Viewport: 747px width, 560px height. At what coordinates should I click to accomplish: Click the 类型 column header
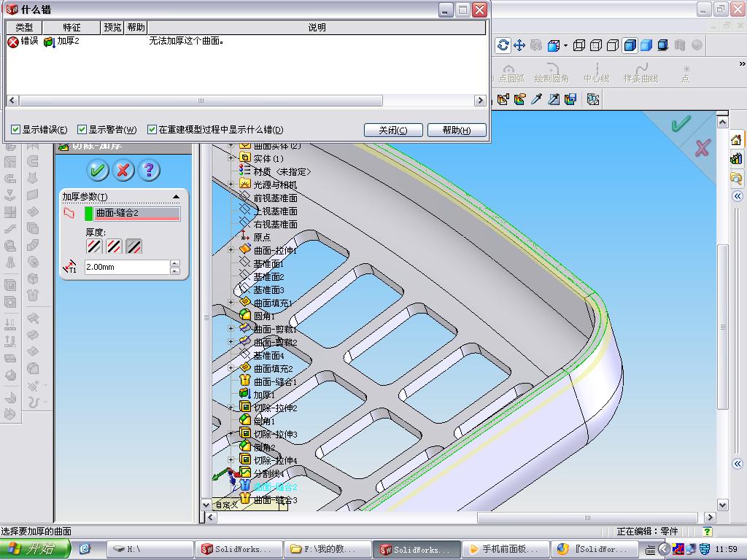(24, 28)
